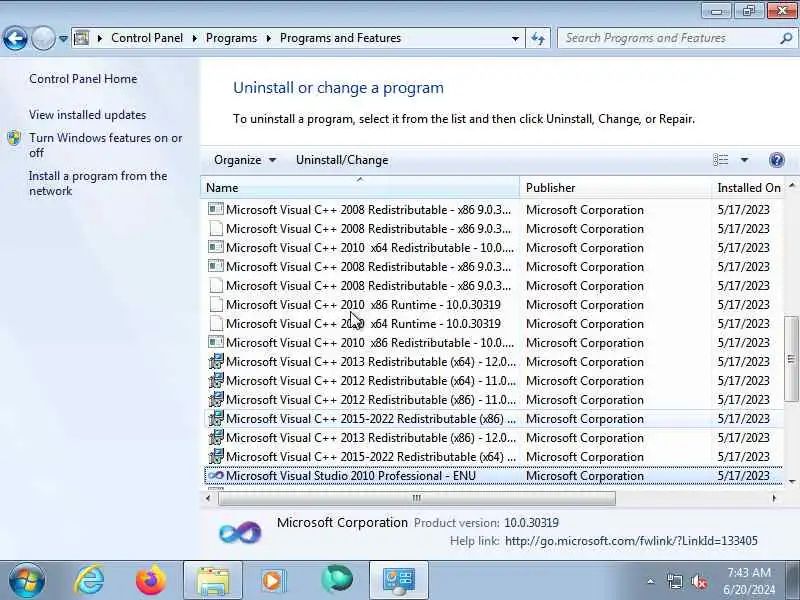Select Visual C++ 2010 x64 Runtime row
800x600 pixels.
tap(493, 324)
